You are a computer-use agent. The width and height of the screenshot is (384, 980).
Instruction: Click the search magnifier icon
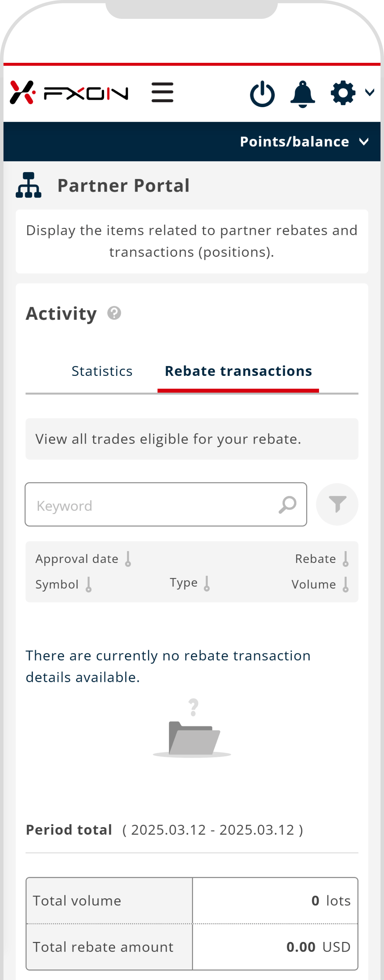[x=287, y=505]
